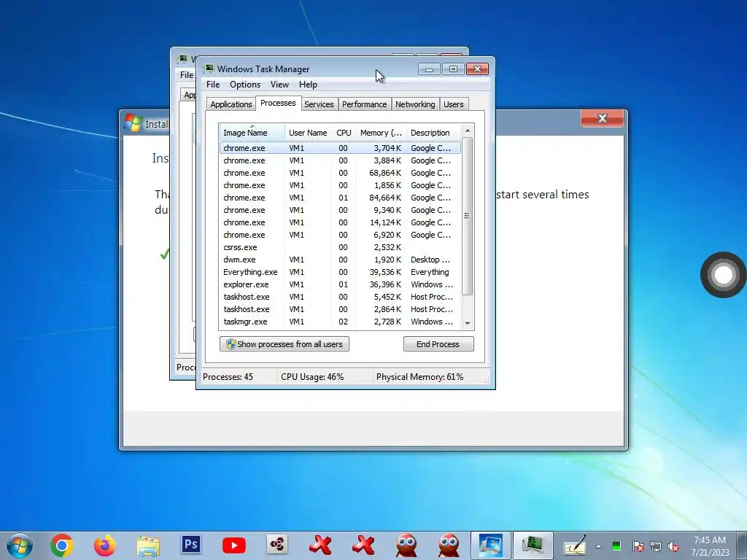The image size is (747, 560).
Task: Launch Firefox from the taskbar
Action: pyautogui.click(x=105, y=545)
